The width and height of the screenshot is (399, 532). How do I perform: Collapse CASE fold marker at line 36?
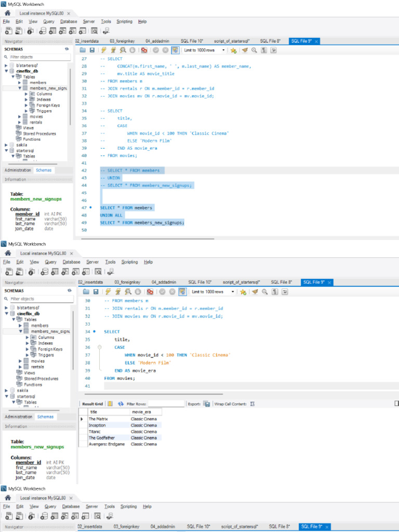click(x=99, y=347)
